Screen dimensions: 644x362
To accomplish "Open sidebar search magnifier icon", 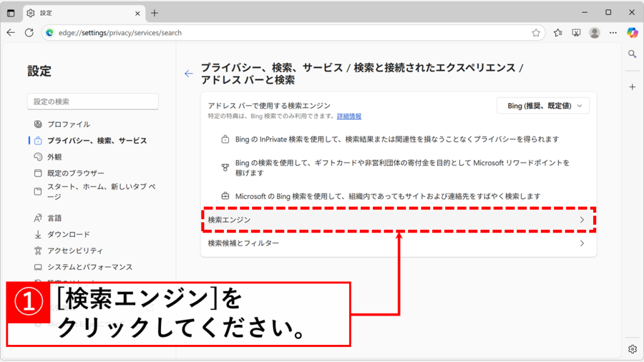I will pyautogui.click(x=632, y=54).
